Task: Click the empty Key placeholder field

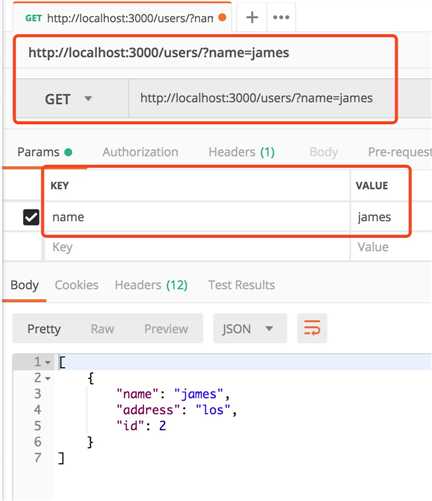Action: click(x=197, y=247)
